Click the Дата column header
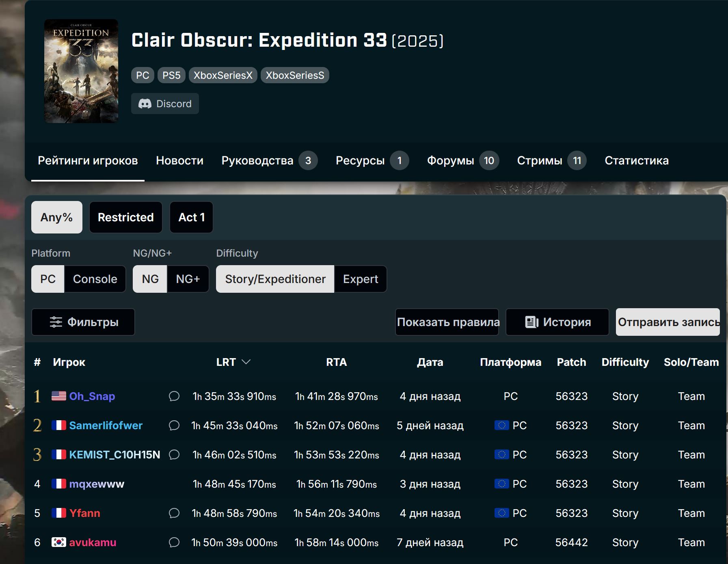Image resolution: width=728 pixels, height=564 pixels. click(430, 362)
